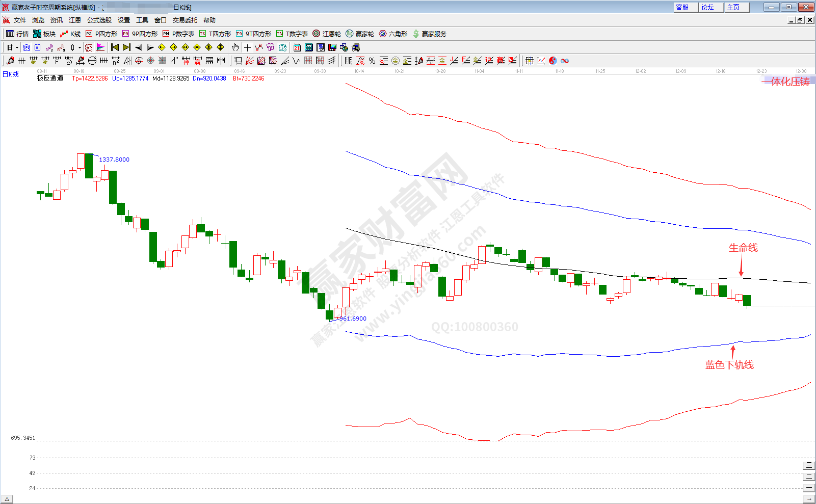The image size is (816, 504).
Task: Click the 板块 sector toolbar icon
Action: pos(44,34)
